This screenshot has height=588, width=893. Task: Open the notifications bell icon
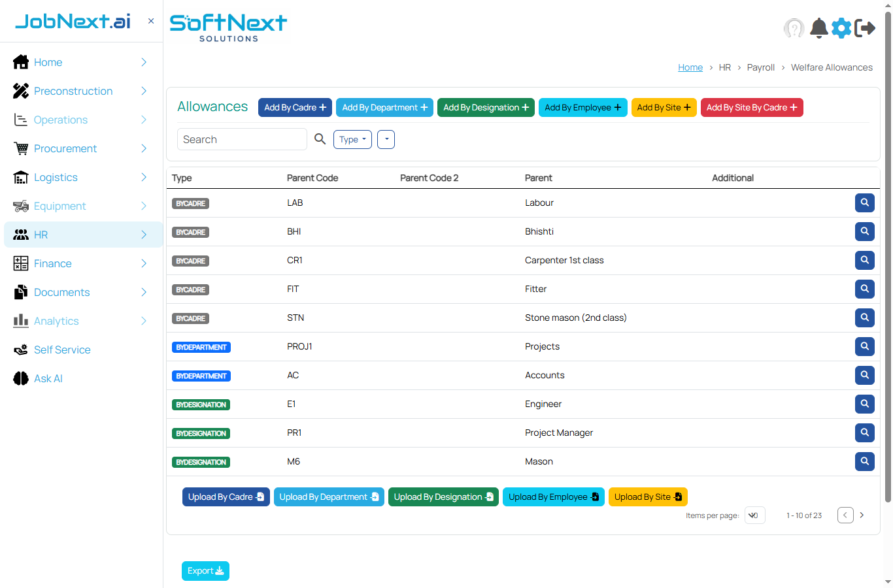point(818,28)
